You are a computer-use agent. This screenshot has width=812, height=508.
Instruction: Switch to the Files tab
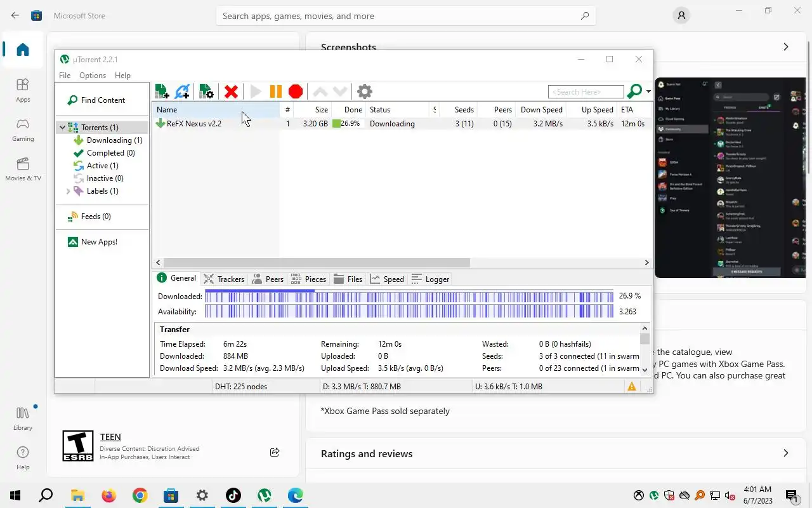point(348,279)
